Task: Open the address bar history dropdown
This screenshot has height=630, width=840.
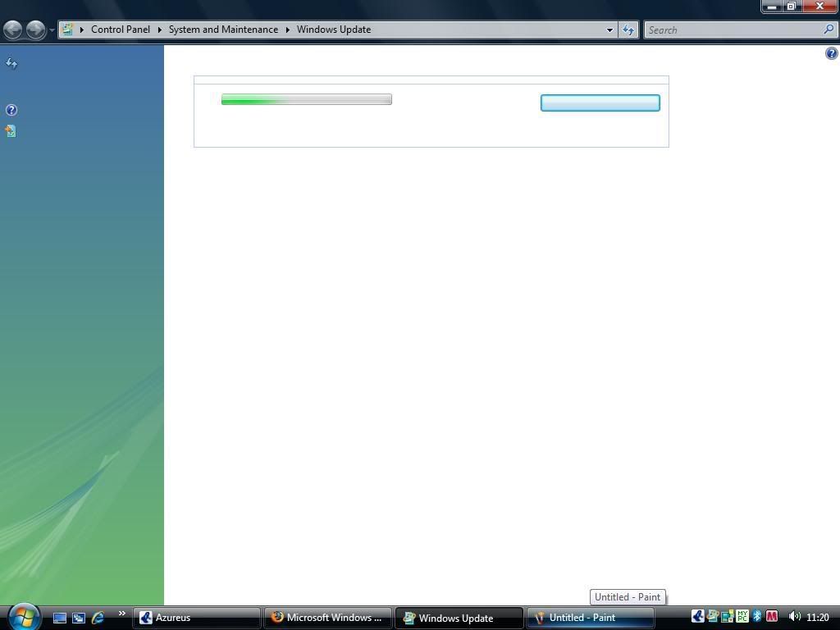Action: pyautogui.click(x=609, y=30)
